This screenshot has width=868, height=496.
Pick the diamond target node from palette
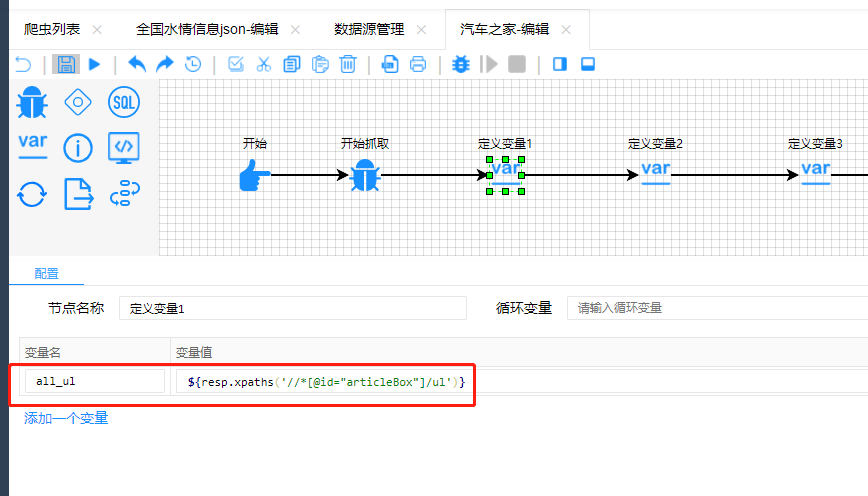[x=78, y=102]
